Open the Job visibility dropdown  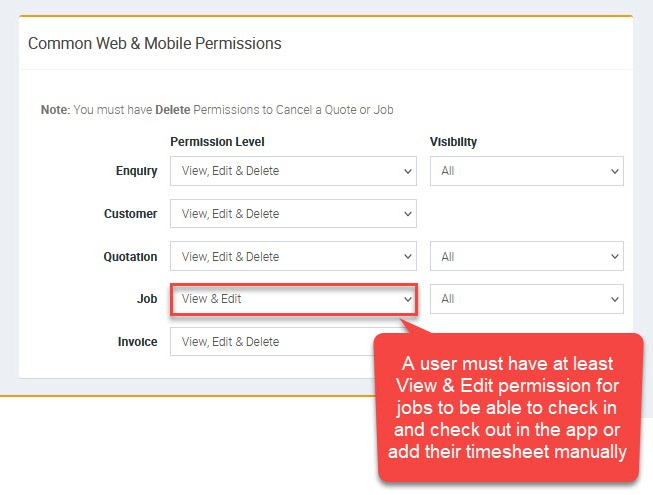pyautogui.click(x=526, y=299)
